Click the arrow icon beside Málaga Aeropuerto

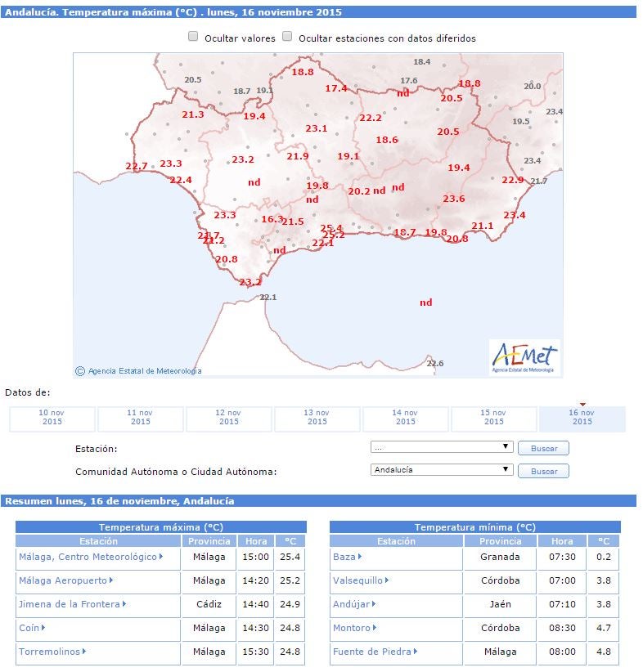pos(111,580)
